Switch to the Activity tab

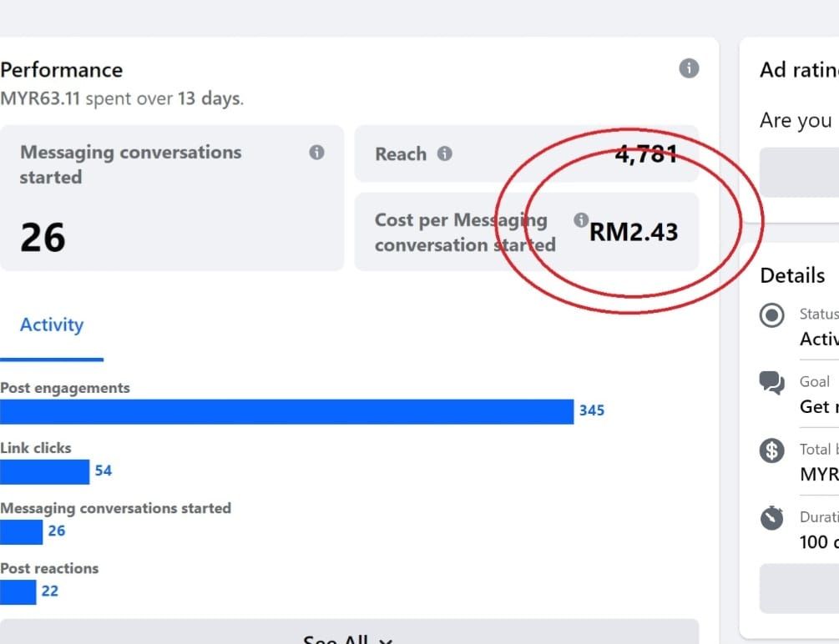tap(52, 325)
